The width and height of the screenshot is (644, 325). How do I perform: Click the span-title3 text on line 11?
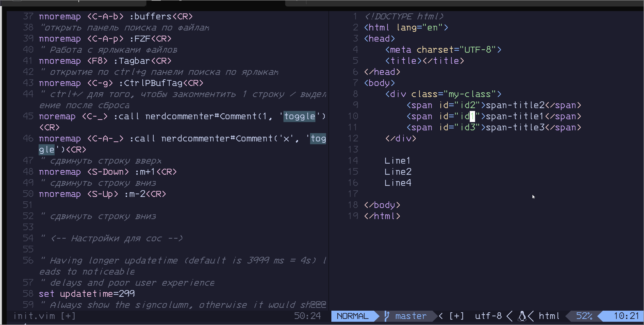tap(515, 127)
